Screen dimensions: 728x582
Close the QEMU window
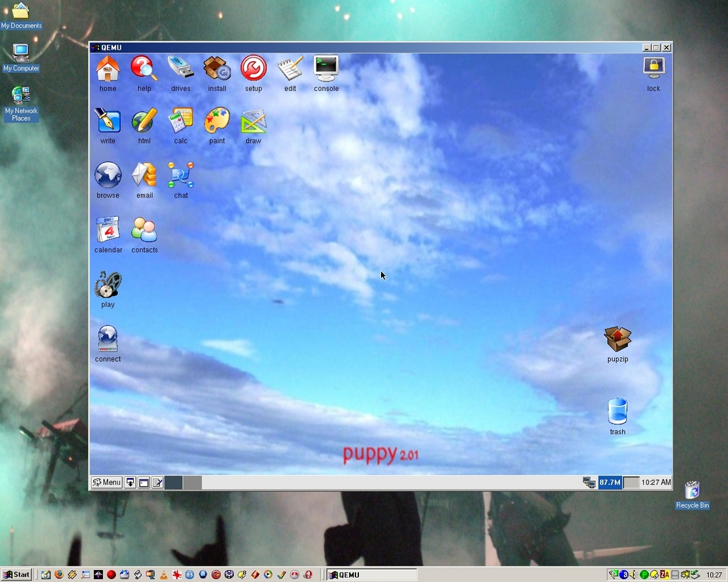click(x=667, y=48)
